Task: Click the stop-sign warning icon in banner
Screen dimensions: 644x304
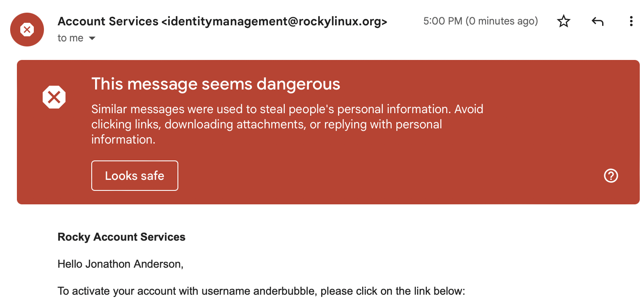Action: click(x=54, y=98)
